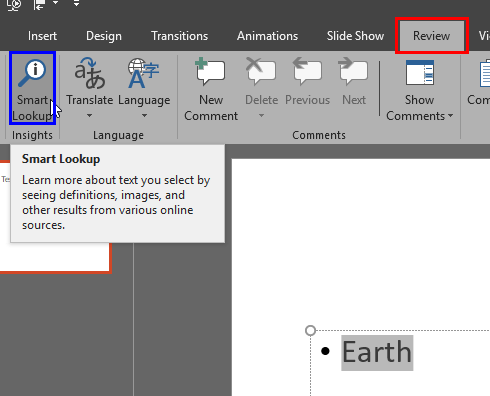The image size is (490, 396).
Task: Switch to the Design tab
Action: click(x=104, y=36)
